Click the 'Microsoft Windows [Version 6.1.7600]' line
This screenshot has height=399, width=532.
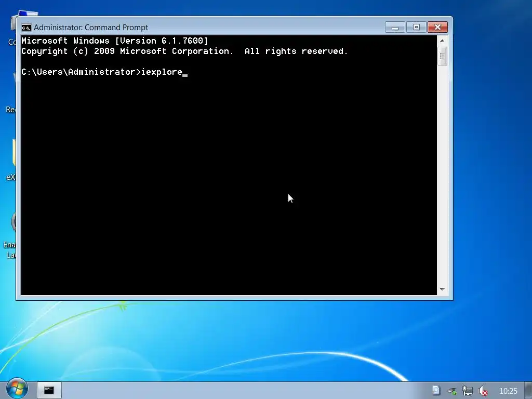pos(115,41)
